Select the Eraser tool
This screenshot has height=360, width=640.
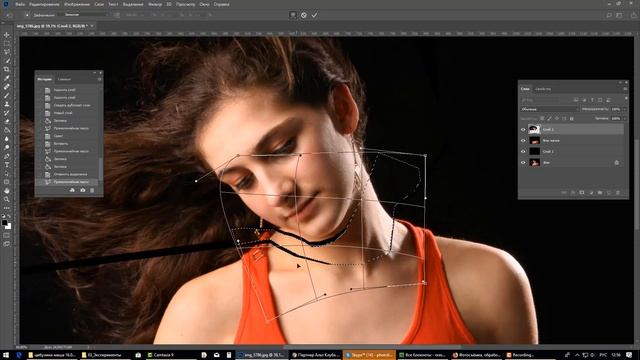point(7,121)
